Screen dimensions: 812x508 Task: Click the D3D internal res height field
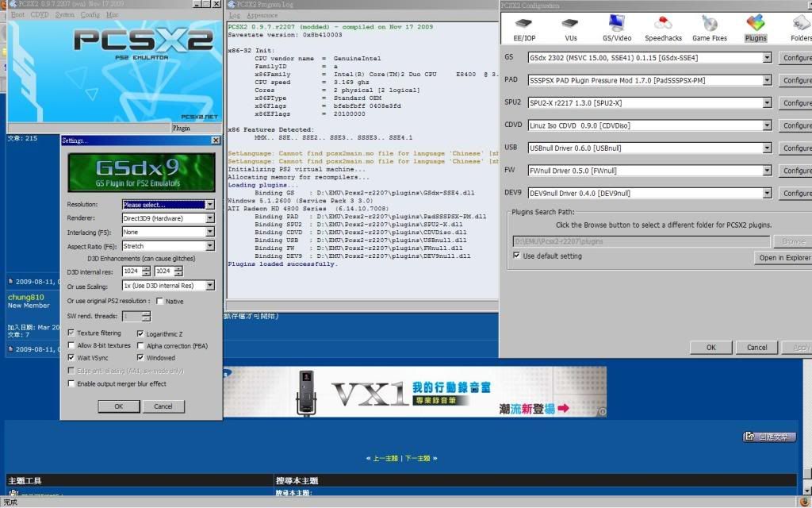click(x=163, y=271)
